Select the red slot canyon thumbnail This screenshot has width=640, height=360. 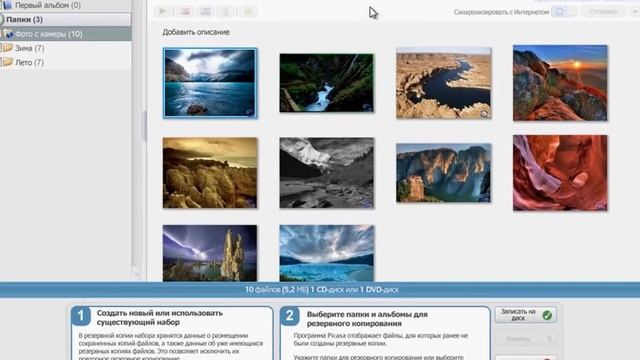point(560,173)
